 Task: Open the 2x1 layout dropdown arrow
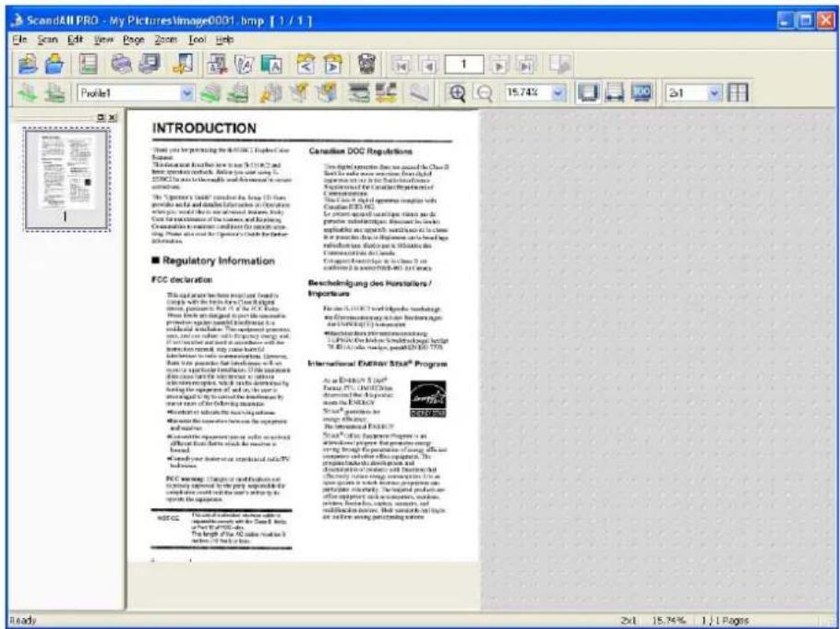coord(715,92)
